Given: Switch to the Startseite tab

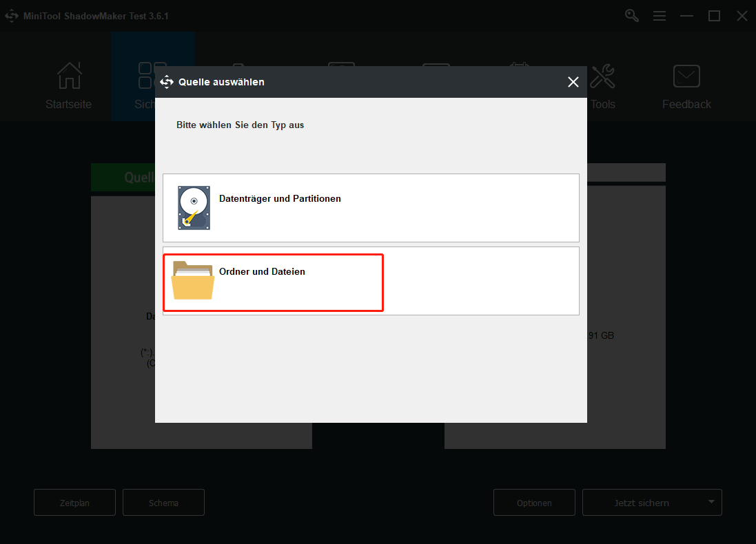Looking at the screenshot, I should point(68,86).
